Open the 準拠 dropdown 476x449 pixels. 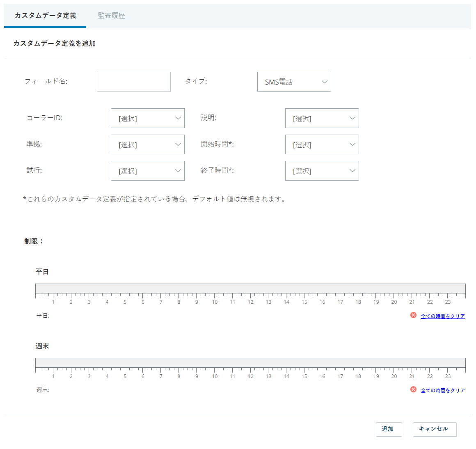click(148, 144)
